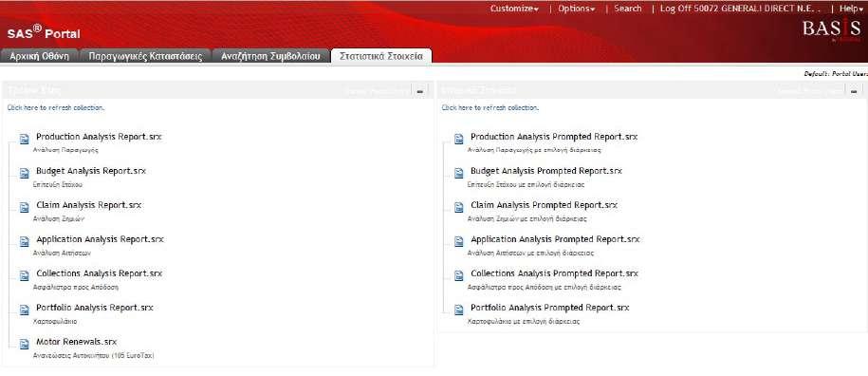Minimize the right portlet panel

tap(854, 90)
